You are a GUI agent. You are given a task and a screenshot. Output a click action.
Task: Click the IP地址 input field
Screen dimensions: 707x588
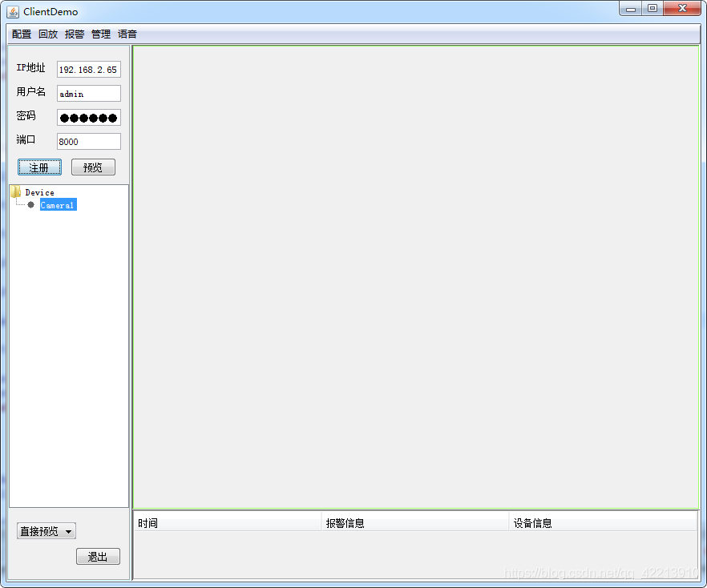89,70
